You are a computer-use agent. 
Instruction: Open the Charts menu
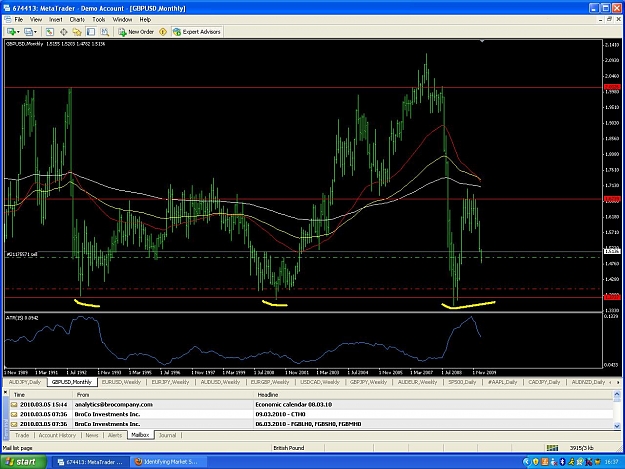click(77, 20)
